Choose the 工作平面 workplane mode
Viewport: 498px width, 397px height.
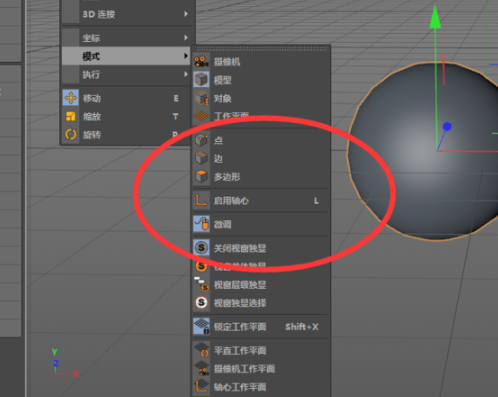point(261,116)
